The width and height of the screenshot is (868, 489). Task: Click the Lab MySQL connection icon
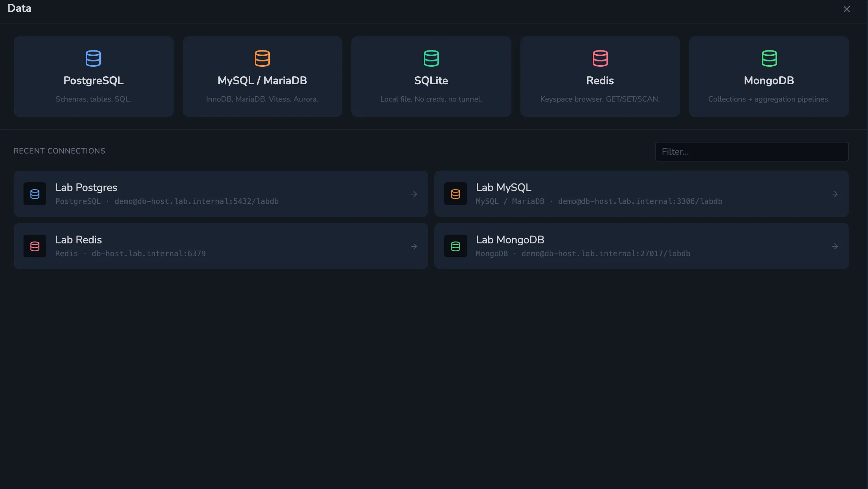(x=456, y=194)
